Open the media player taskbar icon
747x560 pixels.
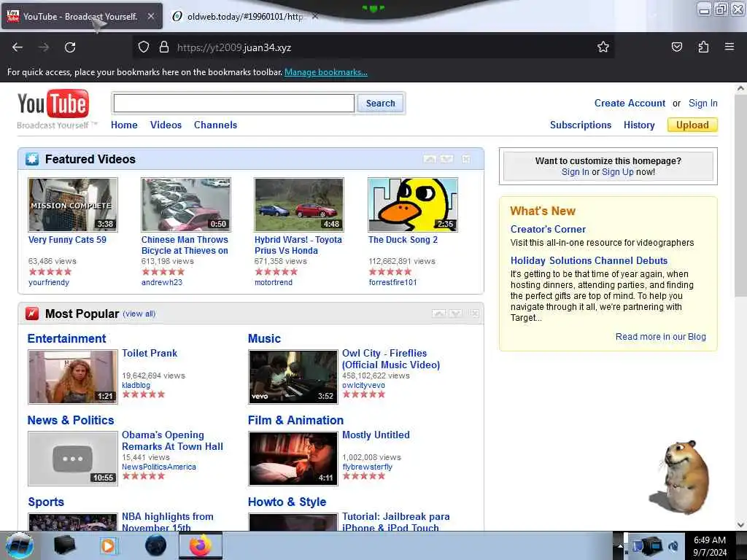click(108, 545)
